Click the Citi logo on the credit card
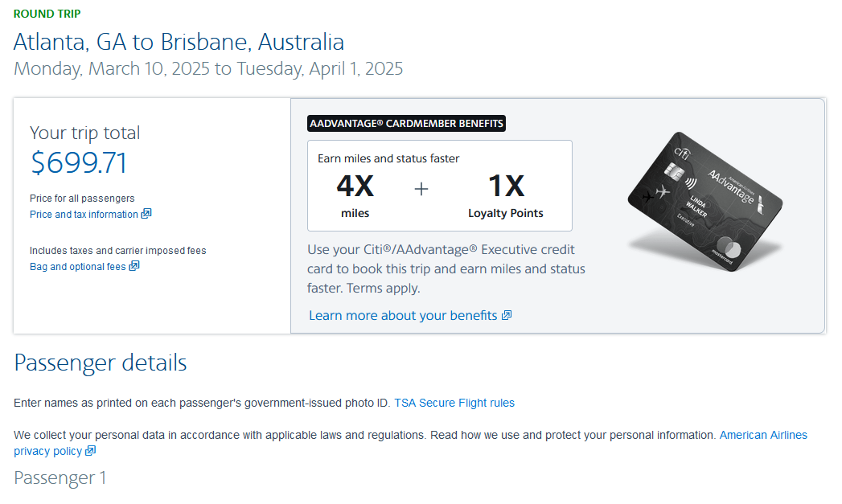 684,152
